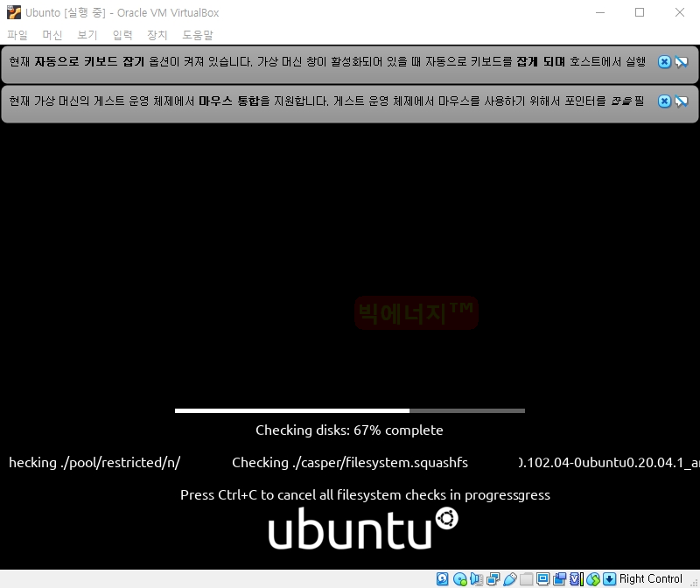Dismiss the mouse integration notification with its X icon
Image resolution: width=700 pixels, height=588 pixels.
coord(664,101)
